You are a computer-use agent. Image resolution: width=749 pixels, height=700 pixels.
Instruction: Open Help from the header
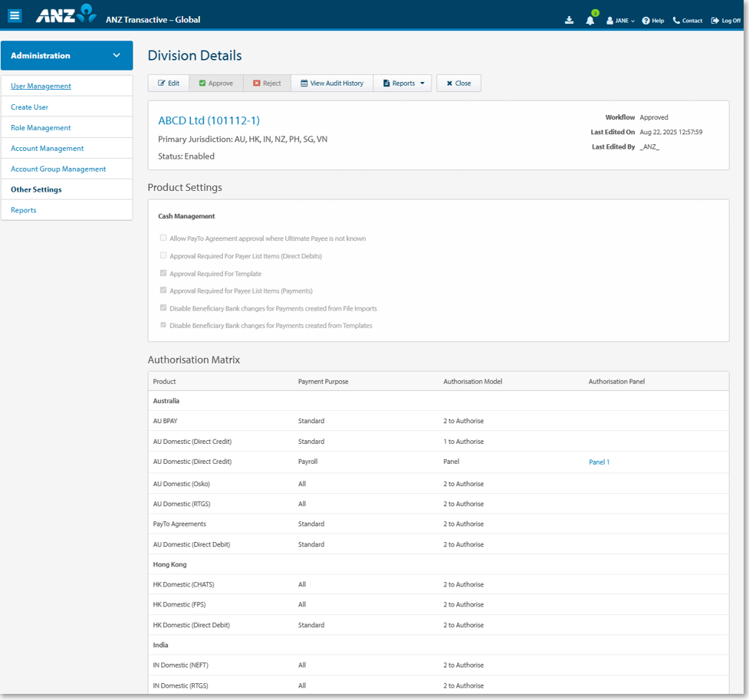[653, 21]
